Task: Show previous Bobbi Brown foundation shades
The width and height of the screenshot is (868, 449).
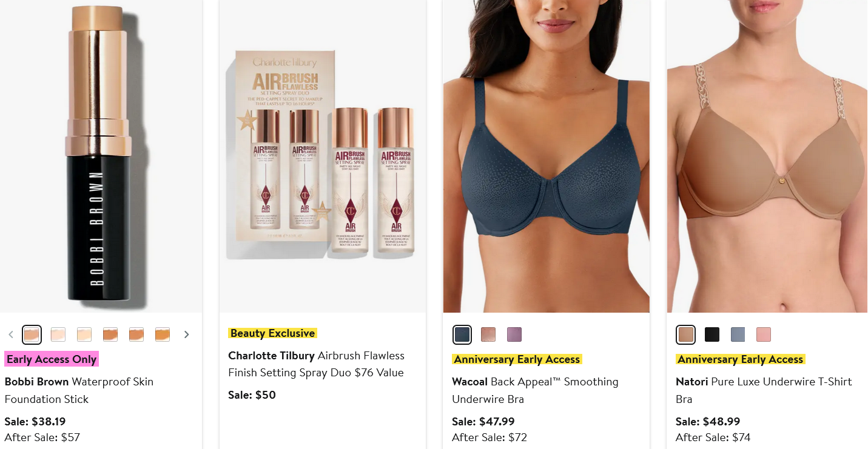Action: pyautogui.click(x=10, y=334)
